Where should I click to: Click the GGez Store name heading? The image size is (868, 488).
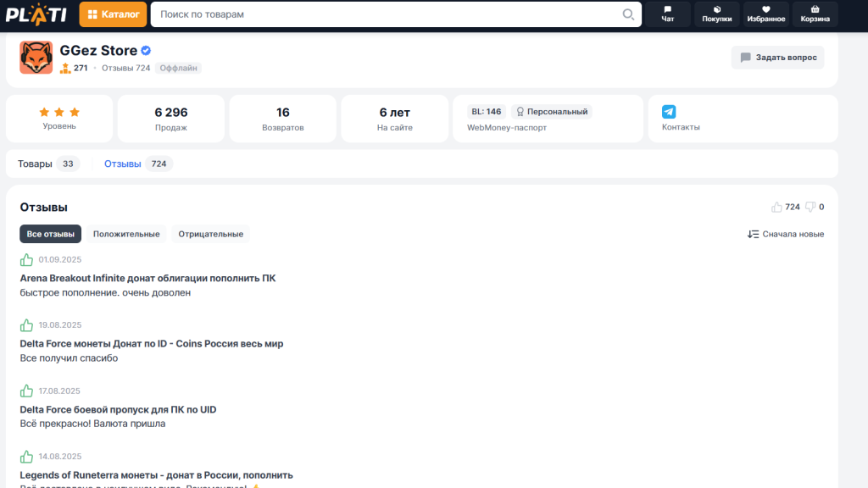(98, 50)
